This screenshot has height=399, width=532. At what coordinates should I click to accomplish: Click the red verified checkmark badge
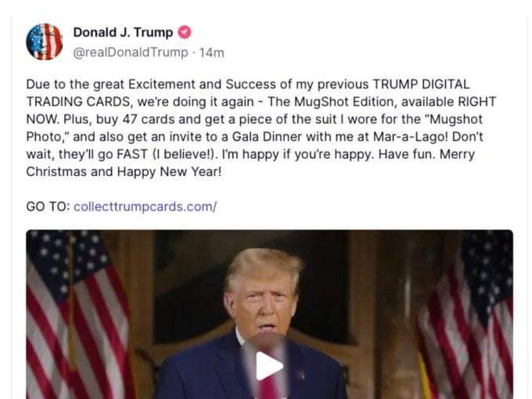coord(184,32)
